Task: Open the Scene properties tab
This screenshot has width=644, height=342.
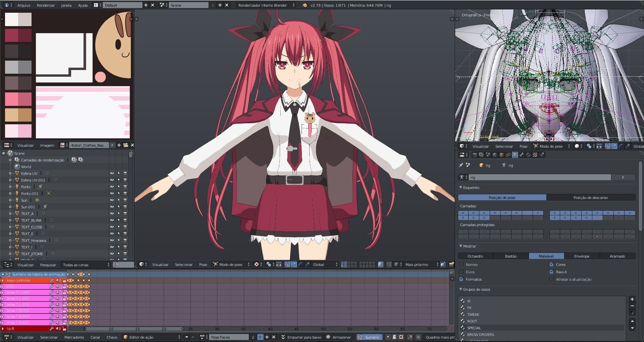Action: point(488,155)
